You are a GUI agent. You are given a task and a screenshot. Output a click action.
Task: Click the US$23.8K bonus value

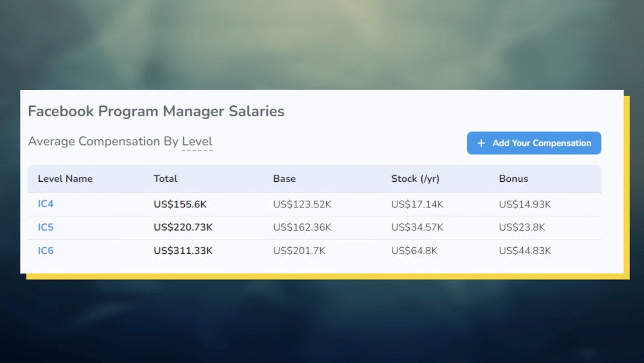pyautogui.click(x=522, y=228)
